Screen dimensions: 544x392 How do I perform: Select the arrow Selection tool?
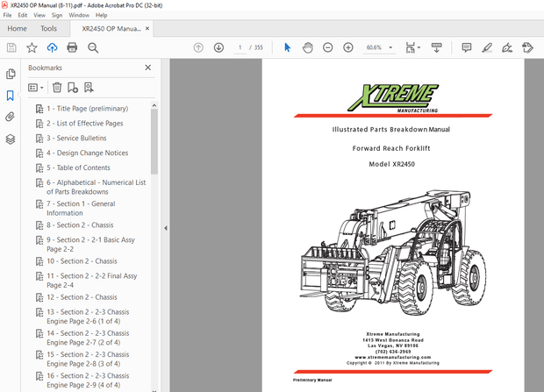click(287, 47)
